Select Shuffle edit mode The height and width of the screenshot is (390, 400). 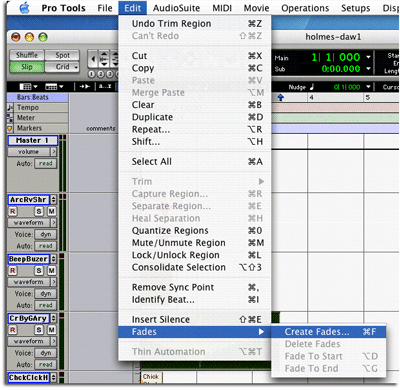point(27,55)
